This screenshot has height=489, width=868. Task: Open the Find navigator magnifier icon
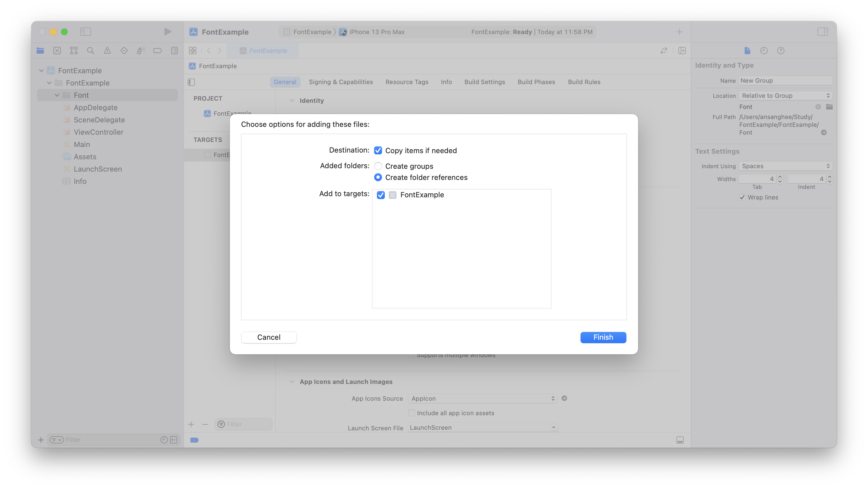coord(90,51)
